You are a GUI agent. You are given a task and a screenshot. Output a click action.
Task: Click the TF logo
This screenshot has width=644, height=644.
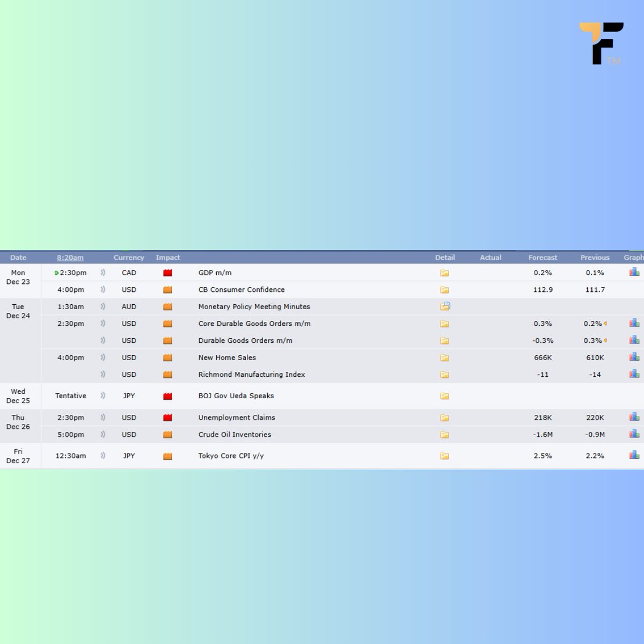602,43
